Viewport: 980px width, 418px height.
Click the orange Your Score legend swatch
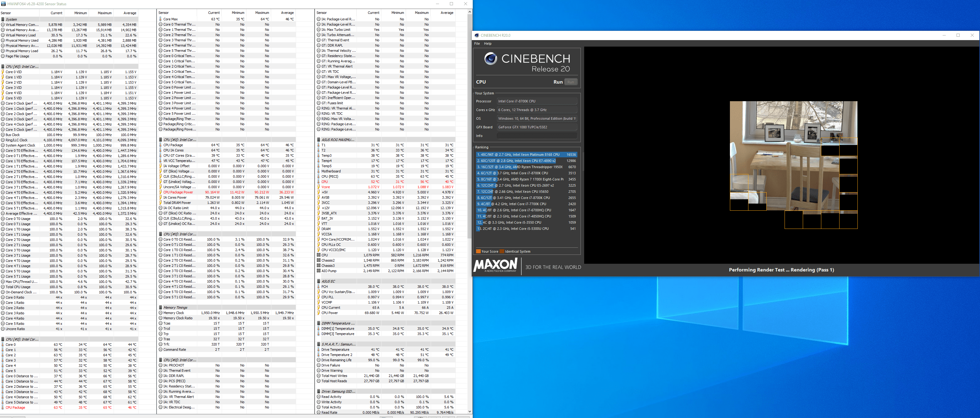pyautogui.click(x=478, y=251)
